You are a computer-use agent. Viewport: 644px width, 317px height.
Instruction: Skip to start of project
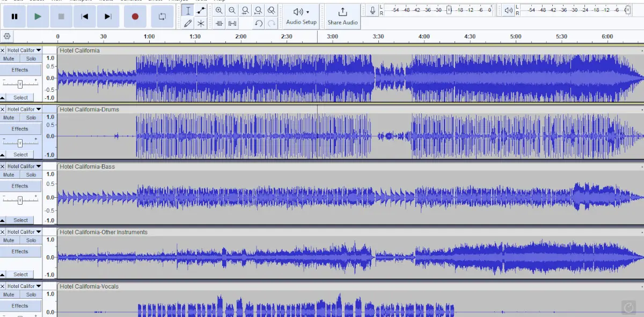tap(85, 17)
